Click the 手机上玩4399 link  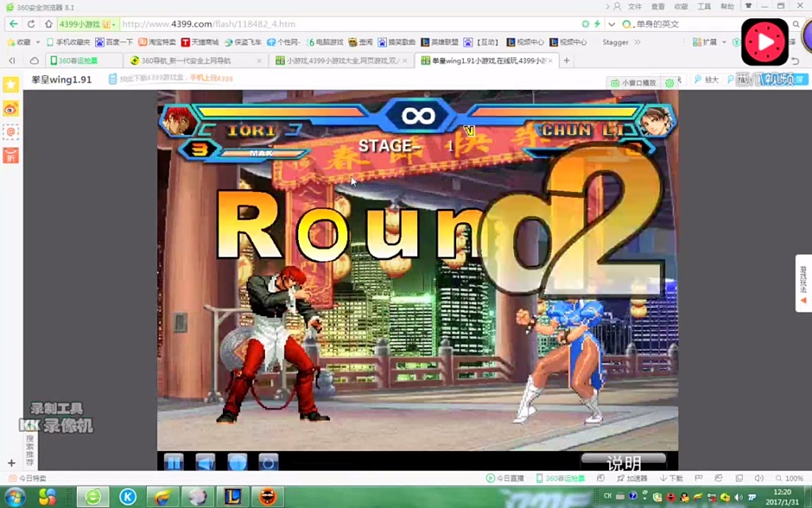pyautogui.click(x=211, y=79)
